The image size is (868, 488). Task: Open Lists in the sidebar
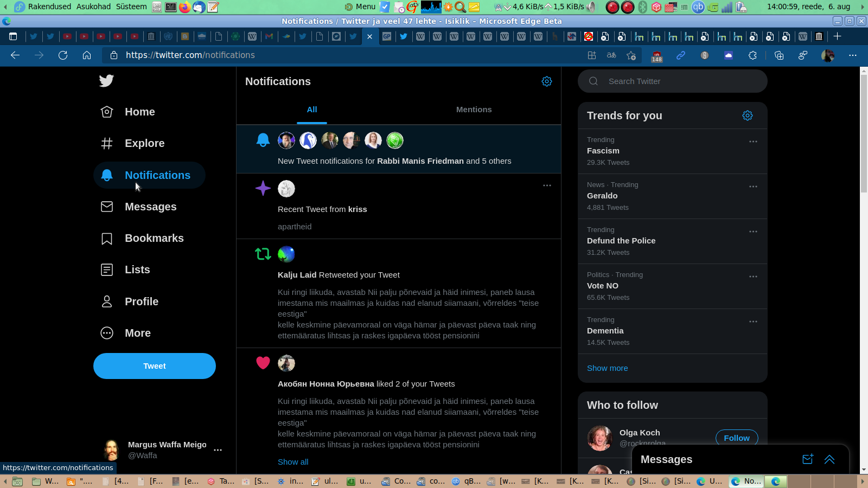125,269
